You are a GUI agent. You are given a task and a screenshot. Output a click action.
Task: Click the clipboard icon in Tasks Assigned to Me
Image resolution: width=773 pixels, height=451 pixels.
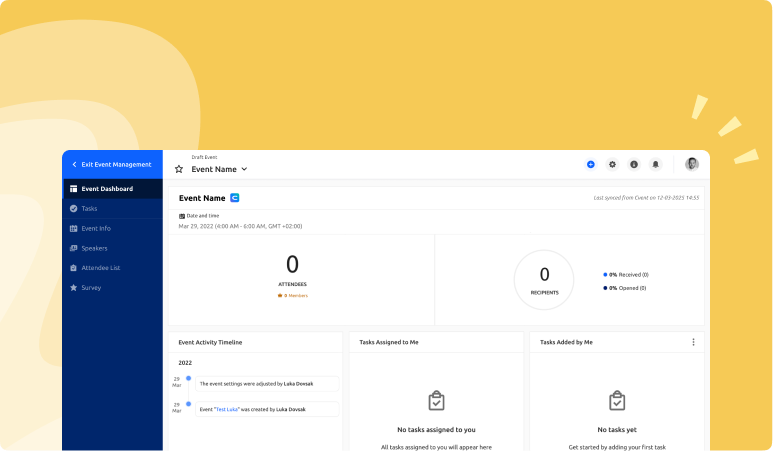(436, 401)
